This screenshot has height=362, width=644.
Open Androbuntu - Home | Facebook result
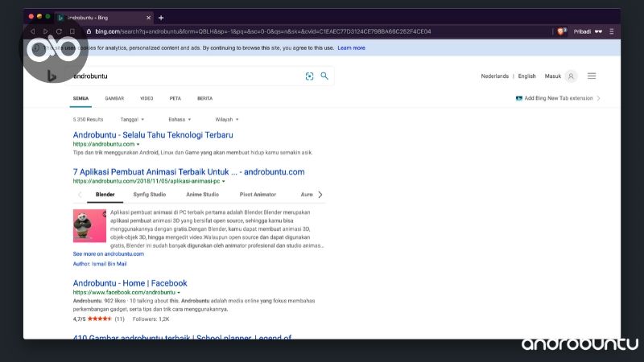coord(130,283)
